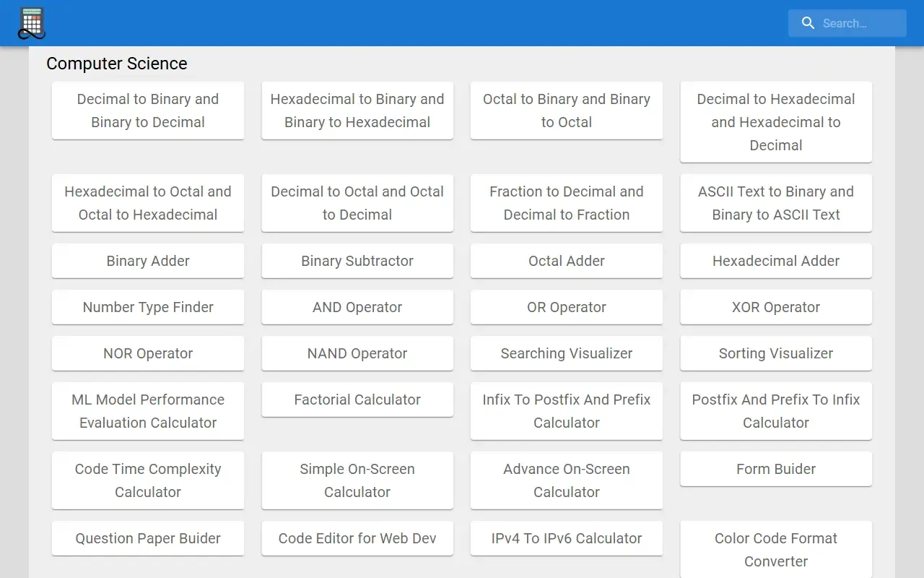
Task: Open the Searching Visualizer
Action: (567, 353)
